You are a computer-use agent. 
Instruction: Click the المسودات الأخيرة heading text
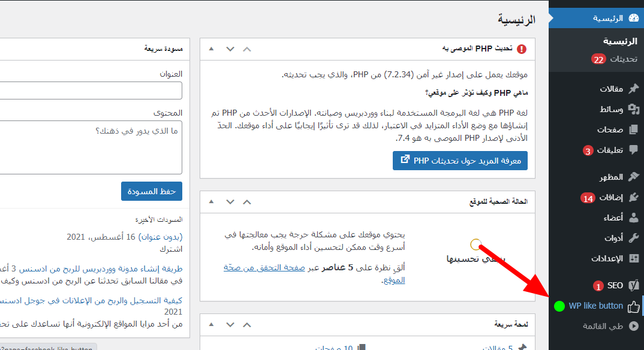(159, 220)
